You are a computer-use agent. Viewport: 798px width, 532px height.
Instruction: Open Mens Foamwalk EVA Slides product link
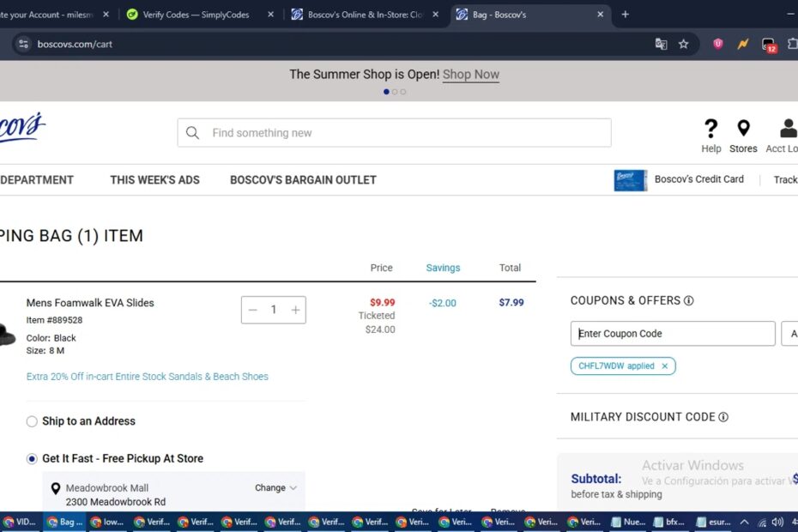tap(90, 303)
